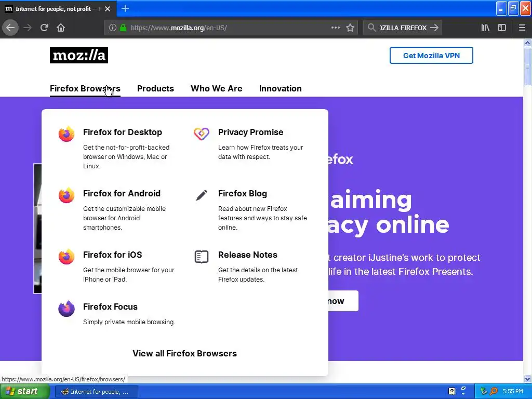The height and width of the screenshot is (399, 532).
Task: Click the partially hidden white button in hero
Action: (x=343, y=301)
